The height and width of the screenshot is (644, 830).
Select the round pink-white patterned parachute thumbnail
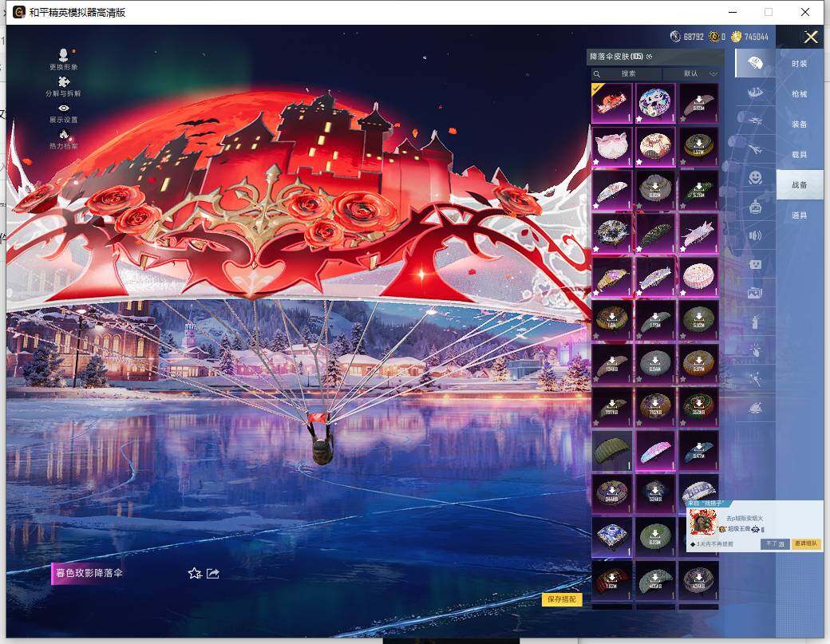699,276
